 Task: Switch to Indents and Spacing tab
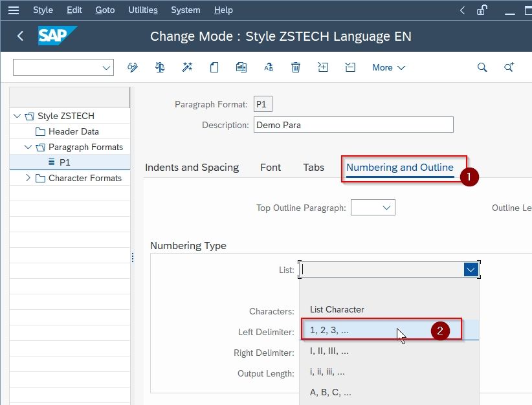[x=192, y=167]
